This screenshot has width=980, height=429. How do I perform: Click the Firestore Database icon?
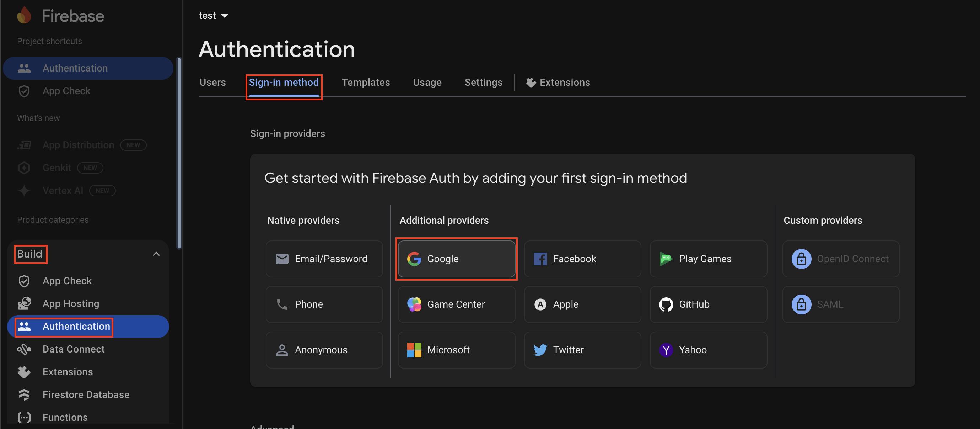24,395
